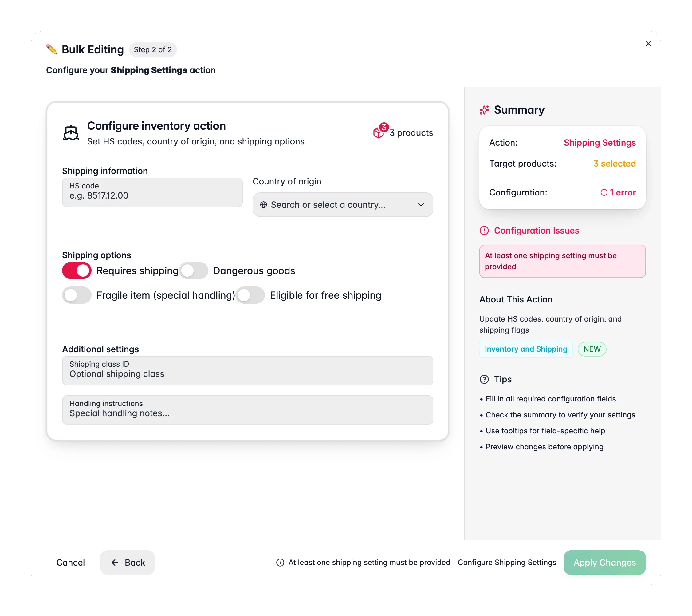Turn on Fragile item special handling
The height and width of the screenshot is (616, 692).
tap(77, 295)
